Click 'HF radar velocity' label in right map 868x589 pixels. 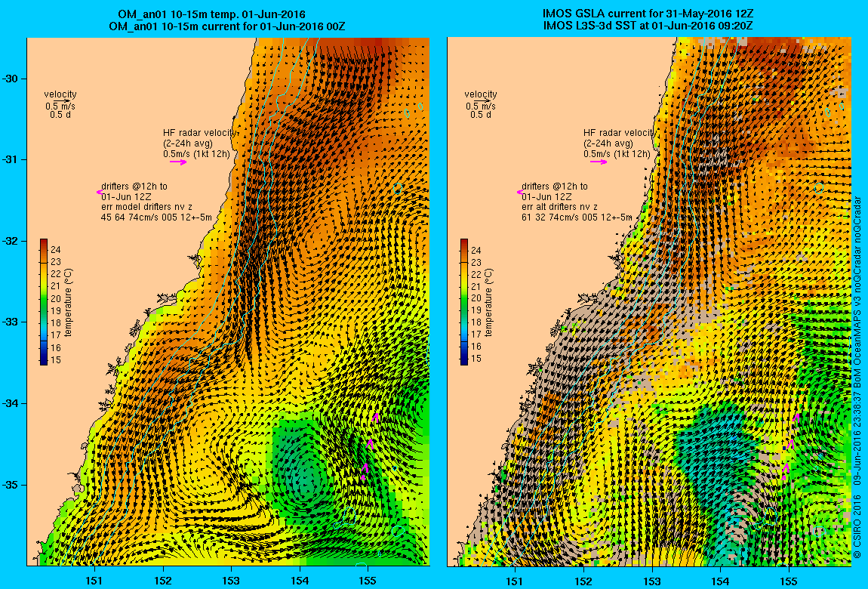620,133
